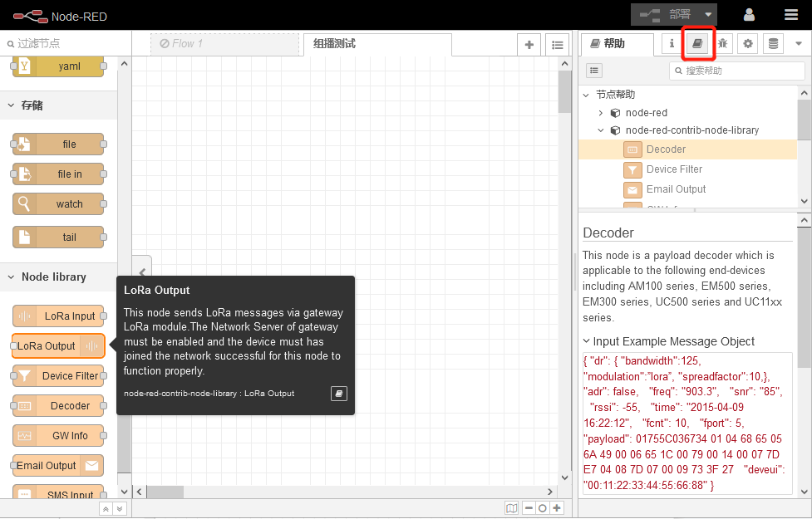
Task: Click the Node-RED logo
Action: (x=60, y=17)
